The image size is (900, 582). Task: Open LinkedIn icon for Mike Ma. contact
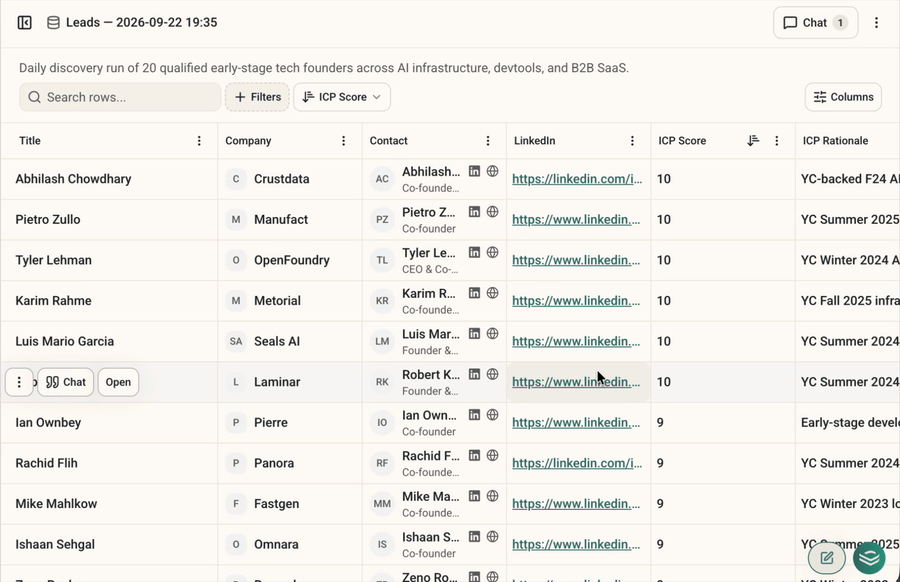pos(474,496)
